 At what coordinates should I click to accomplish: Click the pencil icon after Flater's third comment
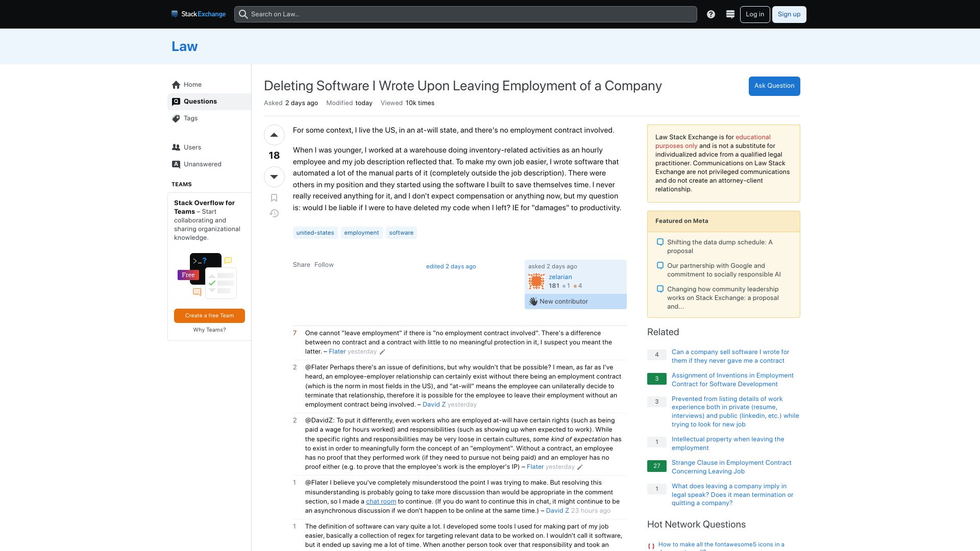580,467
